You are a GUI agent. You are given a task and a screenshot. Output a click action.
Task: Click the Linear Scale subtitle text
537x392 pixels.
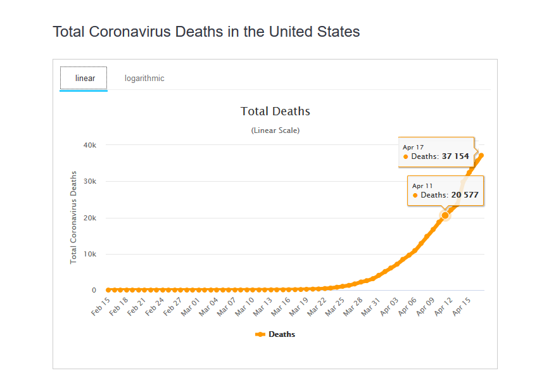click(x=275, y=130)
